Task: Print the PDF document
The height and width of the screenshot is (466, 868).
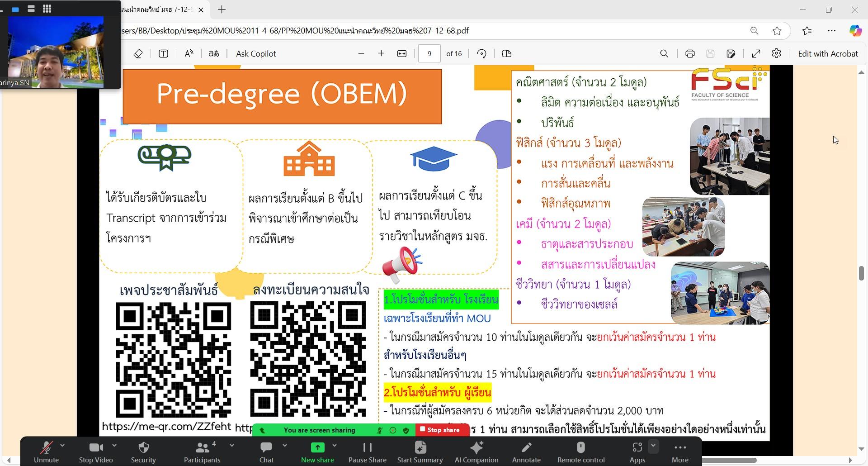Action: (x=690, y=53)
